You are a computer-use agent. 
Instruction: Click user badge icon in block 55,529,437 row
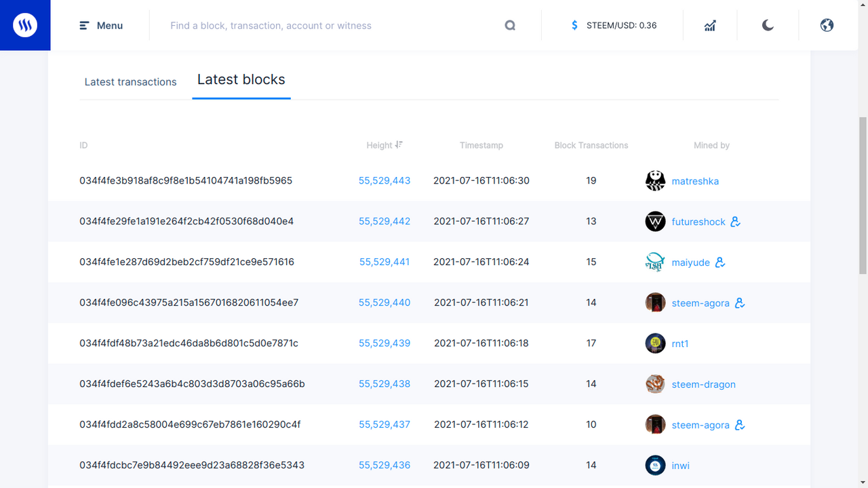click(740, 425)
